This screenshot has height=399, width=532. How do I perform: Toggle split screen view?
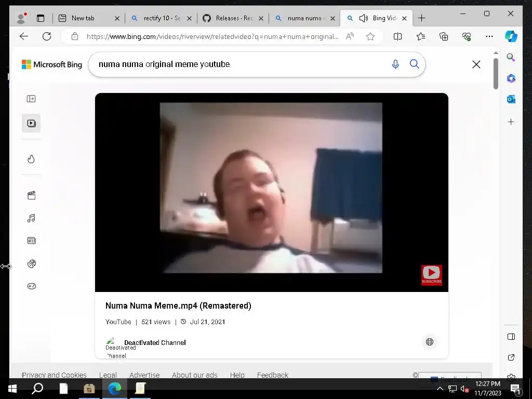397,36
